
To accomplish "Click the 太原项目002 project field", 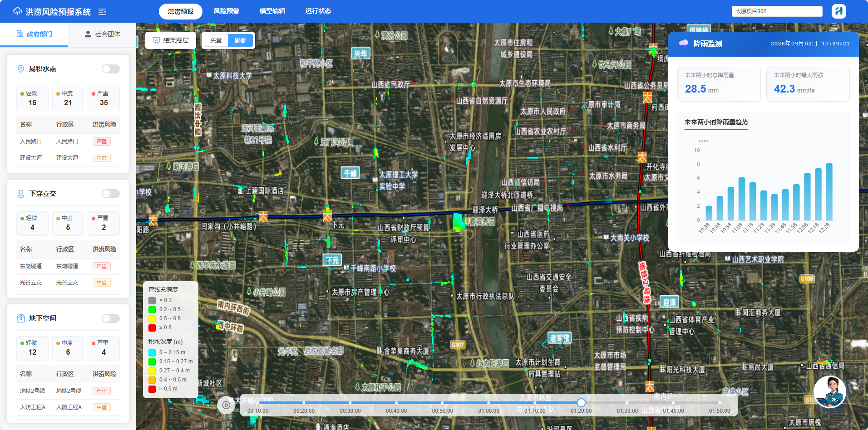I will click(x=777, y=11).
